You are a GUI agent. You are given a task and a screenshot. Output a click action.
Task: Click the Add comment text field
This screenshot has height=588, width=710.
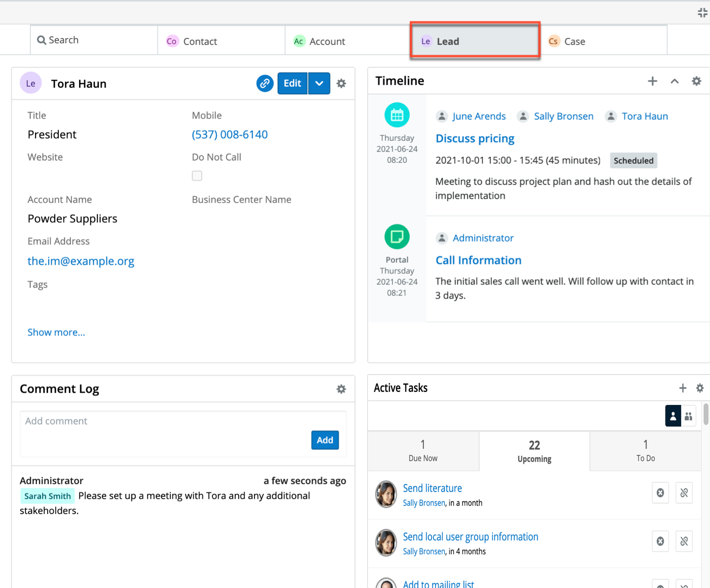click(162, 421)
